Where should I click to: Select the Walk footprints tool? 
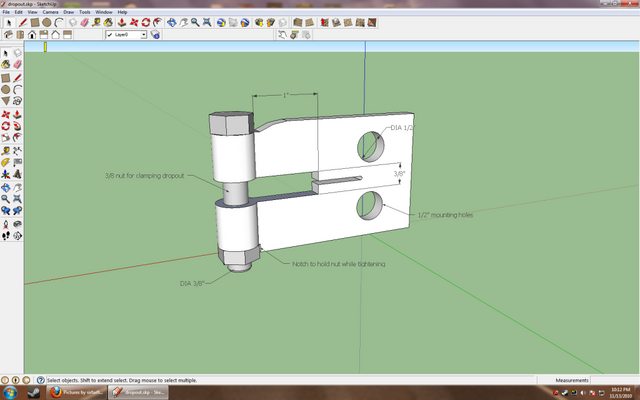click(x=6, y=236)
